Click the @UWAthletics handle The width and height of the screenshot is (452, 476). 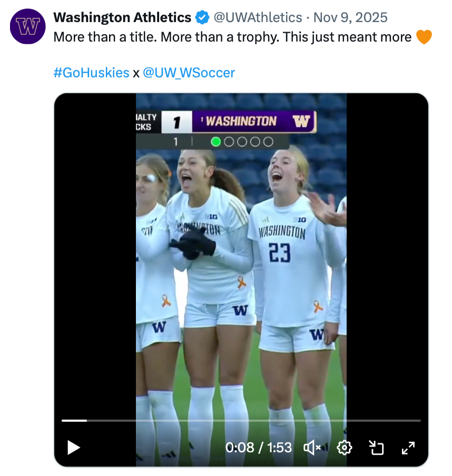[257, 18]
